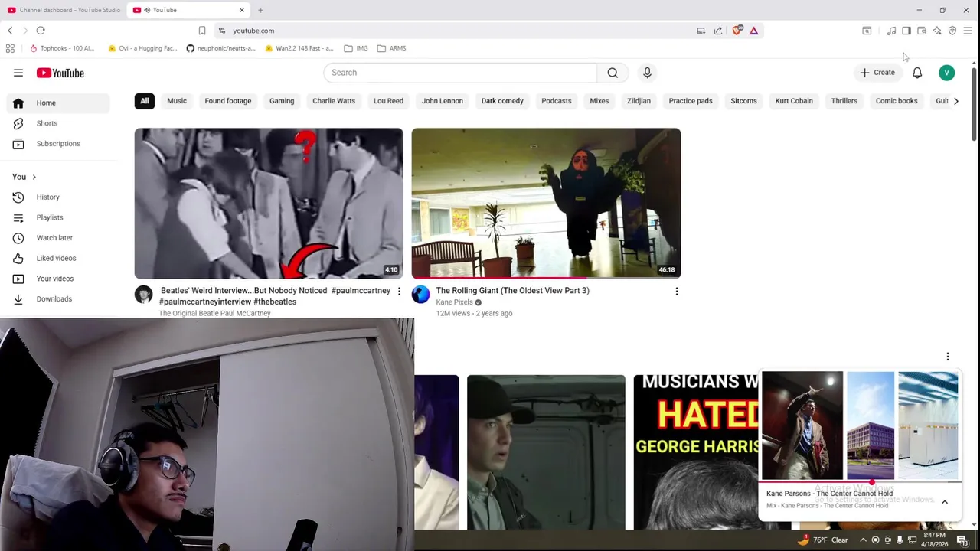Select the Zildjian chip
This screenshot has width=980, height=551.
639,101
